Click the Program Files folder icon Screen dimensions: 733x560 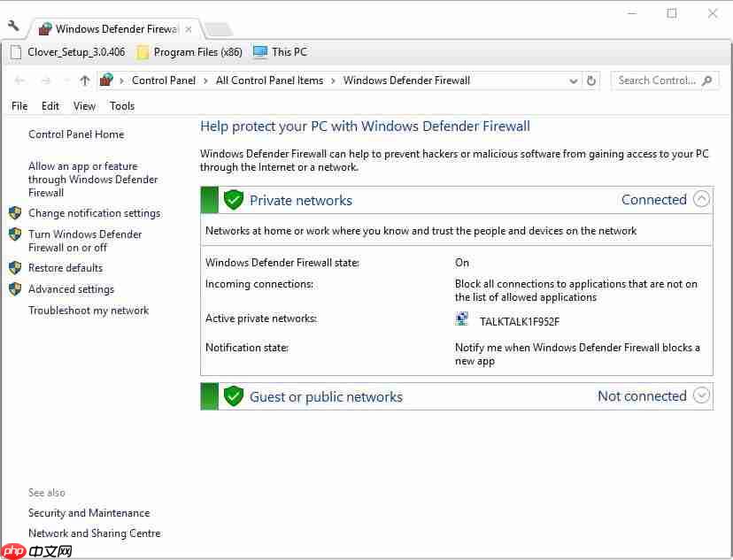143,52
